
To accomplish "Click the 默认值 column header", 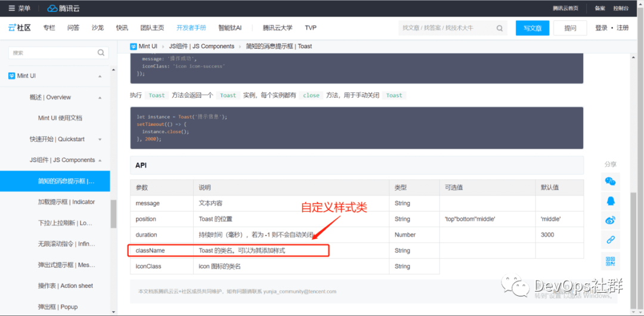I will 559,187.
